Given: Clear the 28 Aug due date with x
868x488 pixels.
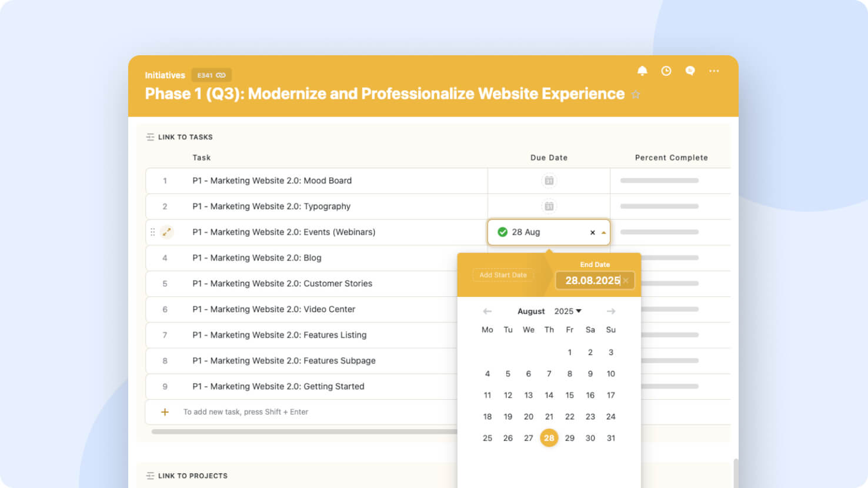Looking at the screenshot, I should 592,233.
